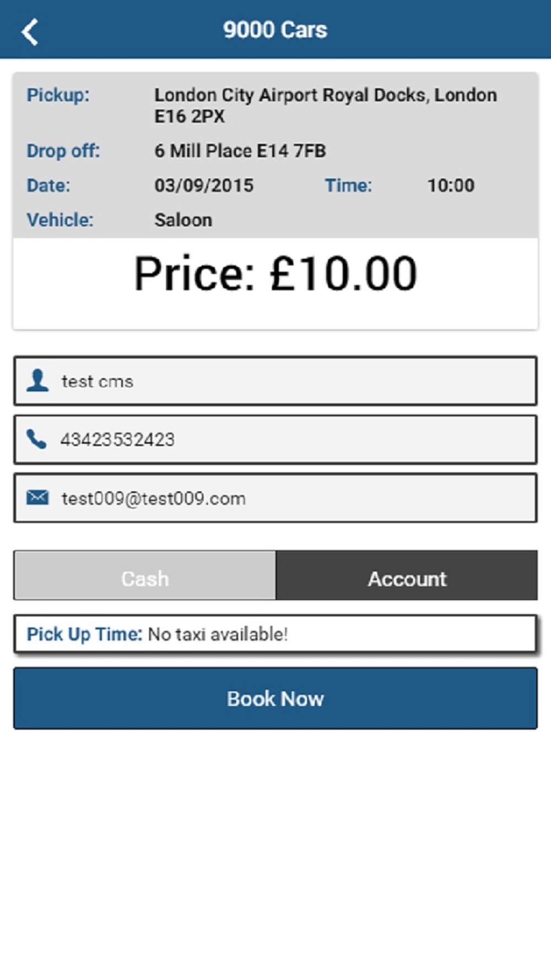Tap the back arrow icon

30,32
